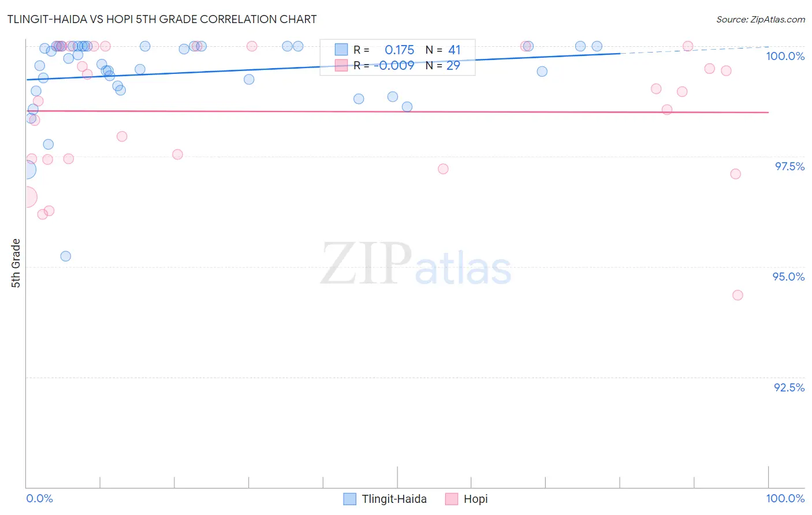This screenshot has width=812, height=515.
Task: Click the large pink bubble on the left axis
Action: pos(26,197)
